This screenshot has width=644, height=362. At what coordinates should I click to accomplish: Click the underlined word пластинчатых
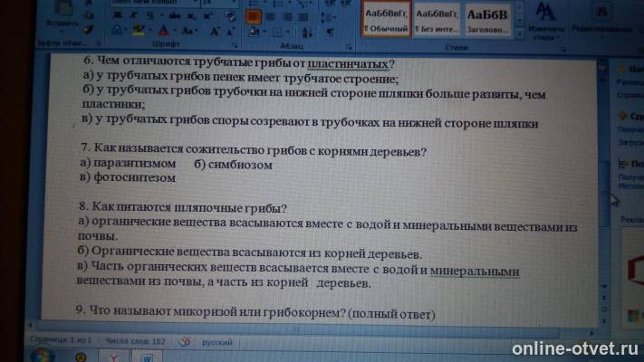[x=348, y=63]
